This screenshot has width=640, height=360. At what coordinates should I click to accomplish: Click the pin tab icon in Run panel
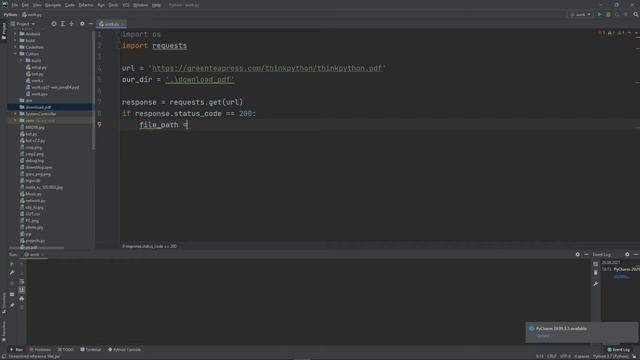pos(12,305)
